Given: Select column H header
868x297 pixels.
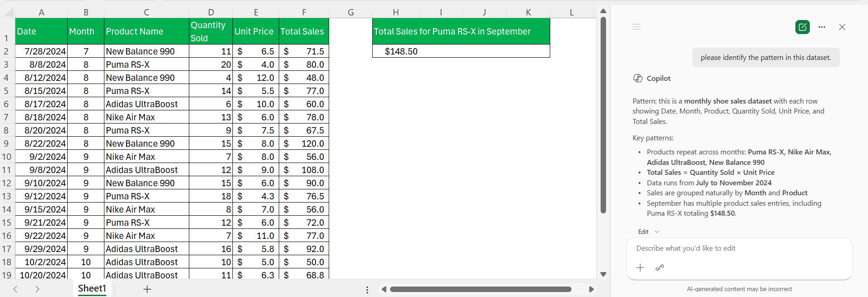Looking at the screenshot, I should click(x=396, y=12).
